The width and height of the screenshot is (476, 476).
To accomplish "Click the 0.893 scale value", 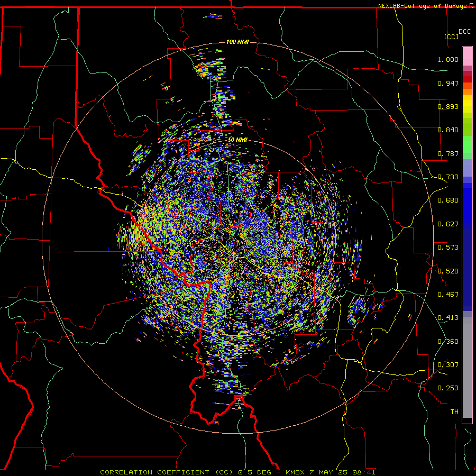I will coord(448,106).
